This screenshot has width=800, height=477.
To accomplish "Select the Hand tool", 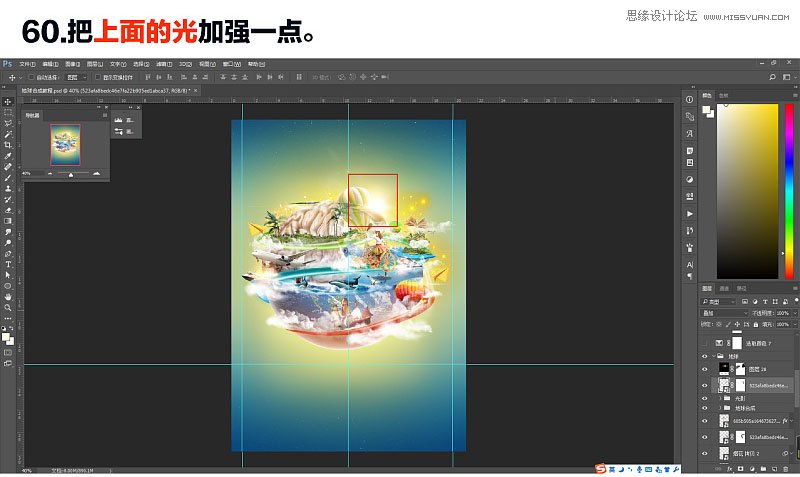I will coord(8,296).
